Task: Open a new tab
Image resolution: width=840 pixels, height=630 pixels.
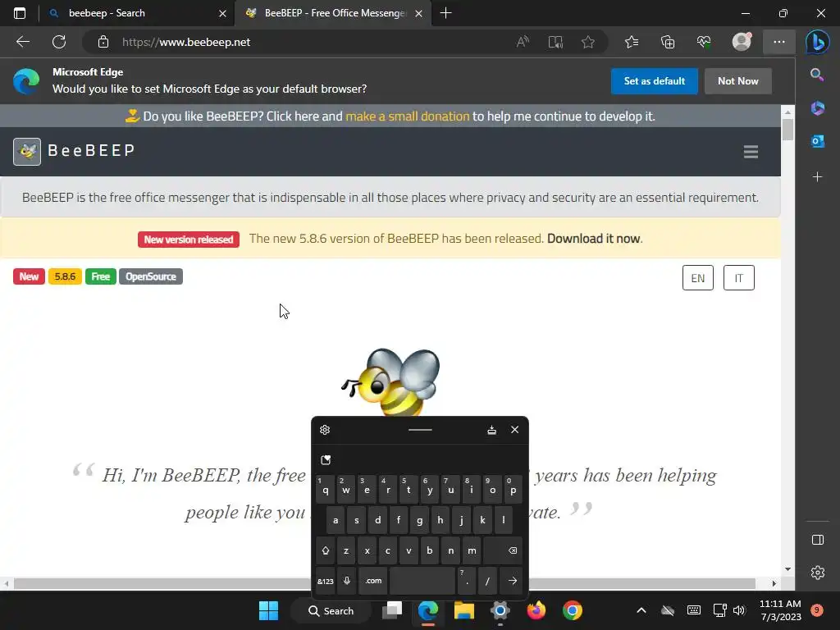Action: pyautogui.click(x=445, y=13)
